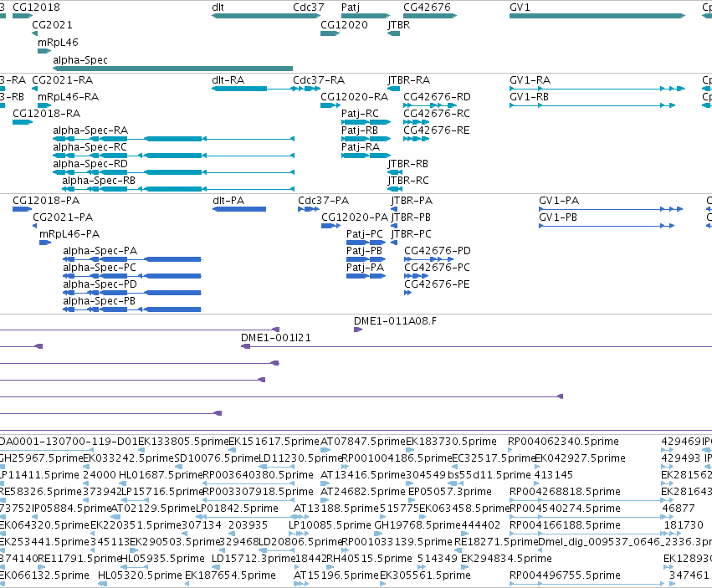Image resolution: width=712 pixels, height=588 pixels.
Task: Click the JTBR-RA transcript label
Action: coord(408,80)
